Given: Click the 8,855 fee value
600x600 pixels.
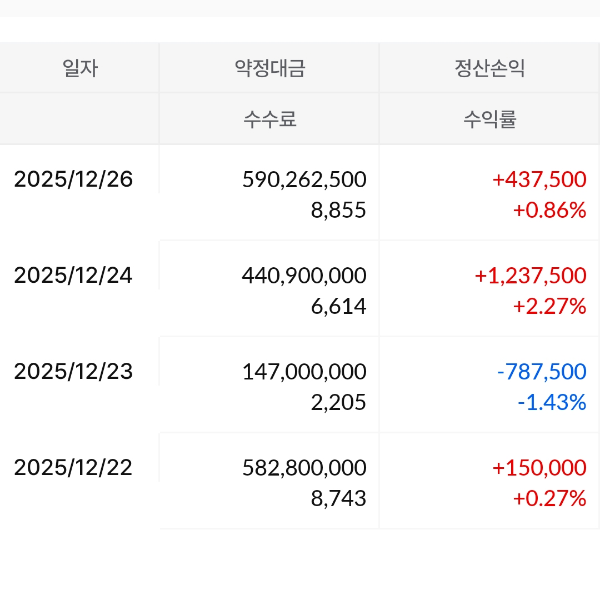Looking at the screenshot, I should (x=338, y=210).
